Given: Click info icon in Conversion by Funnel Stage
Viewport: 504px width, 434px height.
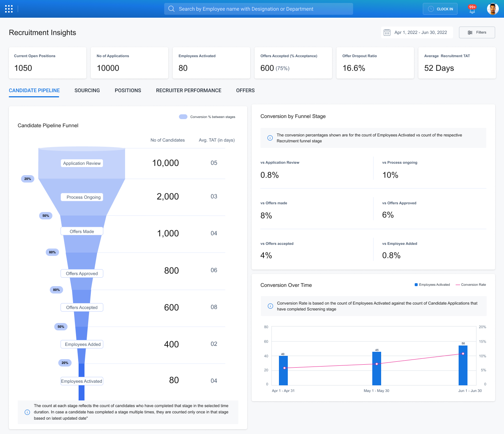Looking at the screenshot, I should tap(270, 138).
